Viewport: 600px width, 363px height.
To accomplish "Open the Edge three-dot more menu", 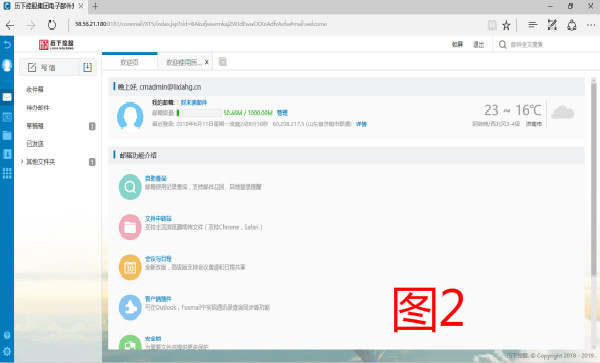I will click(x=591, y=25).
